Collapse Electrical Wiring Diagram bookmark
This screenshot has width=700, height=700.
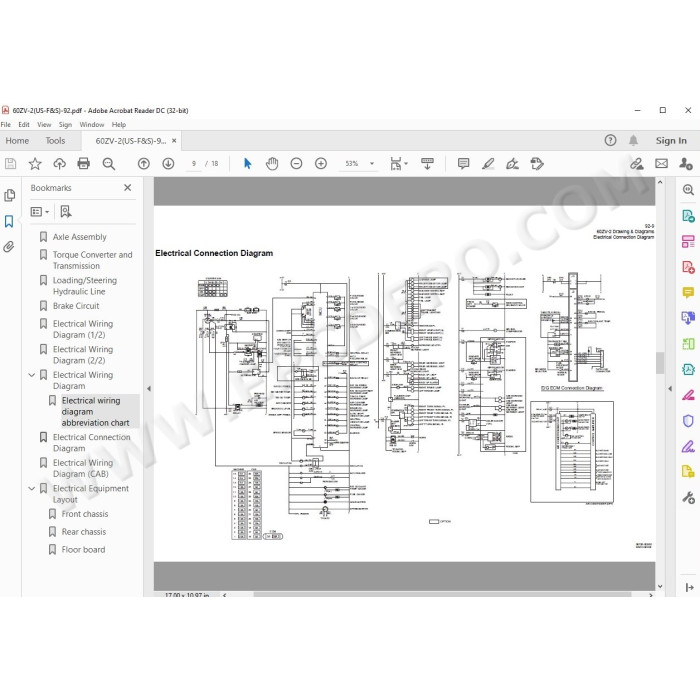[x=32, y=375]
